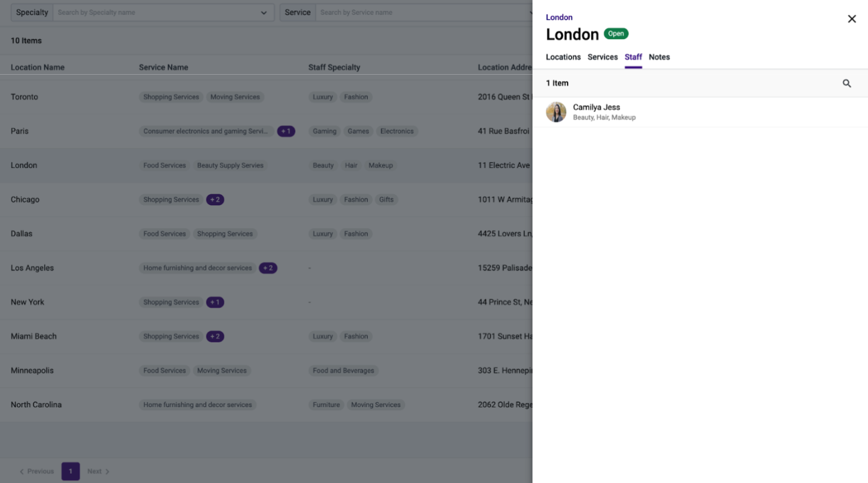Expand the +1 badge in Paris row
This screenshot has height=483, width=868.
tap(286, 131)
